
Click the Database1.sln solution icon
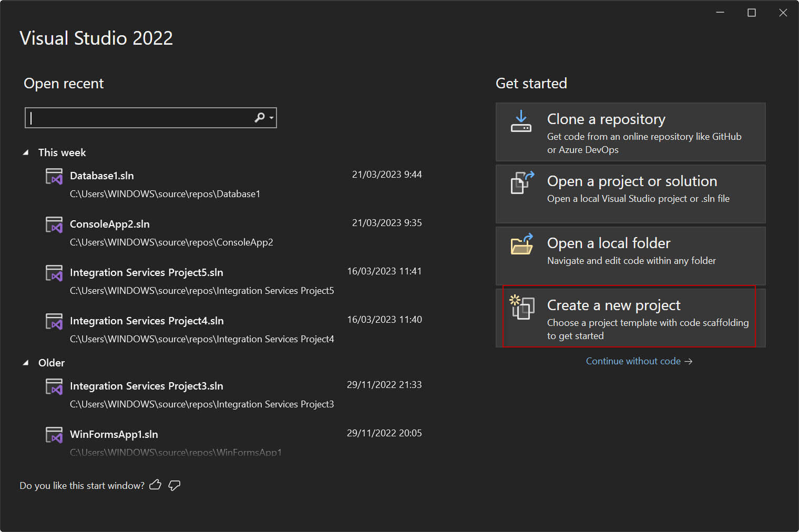click(x=54, y=176)
